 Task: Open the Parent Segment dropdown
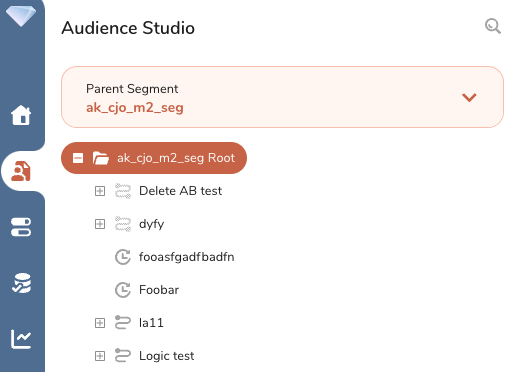[282, 97]
